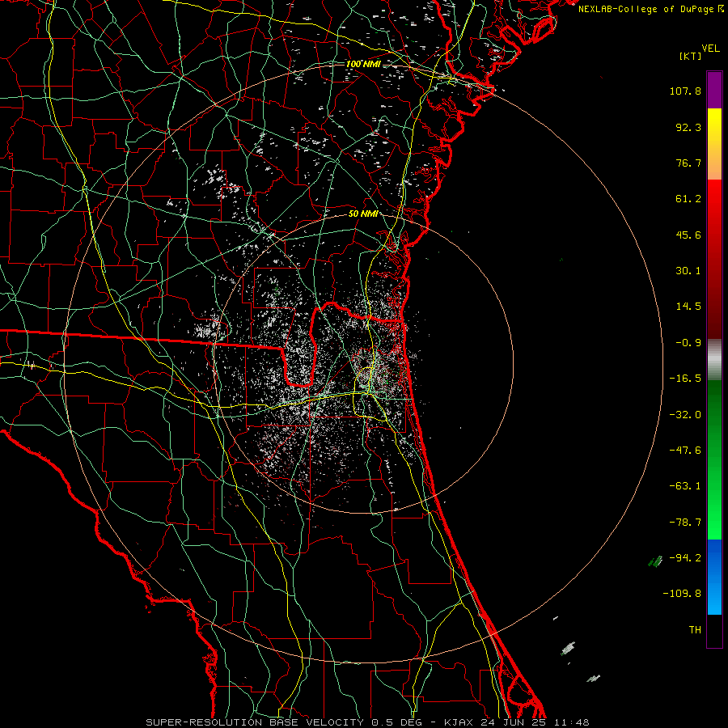Click the green velocity echo offshore east
This screenshot has width=728, height=728.
(x=655, y=562)
